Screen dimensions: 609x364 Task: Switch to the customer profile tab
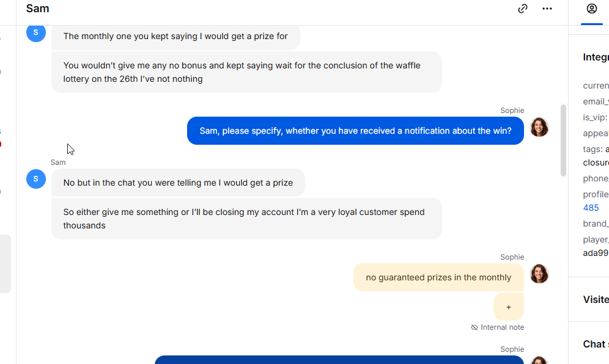[x=591, y=9]
